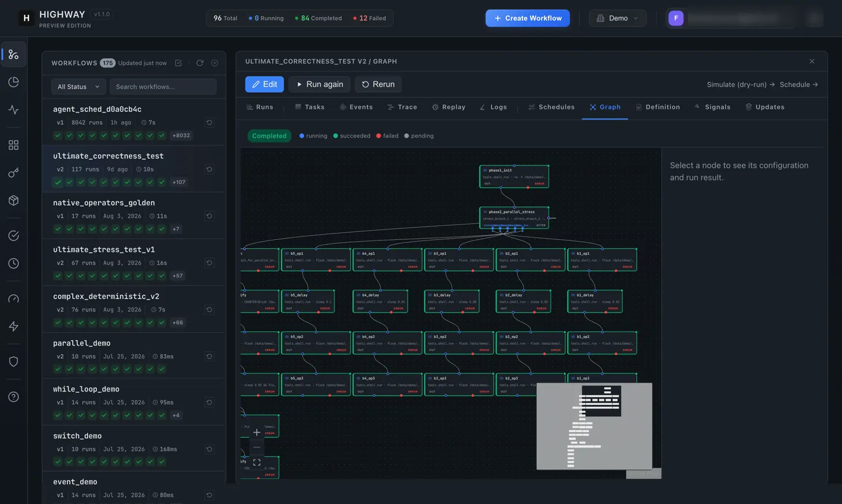This screenshot has height=504, width=842.
Task: Click rerun icon on complex_deterministic_v2 row
Action: pyautogui.click(x=209, y=309)
